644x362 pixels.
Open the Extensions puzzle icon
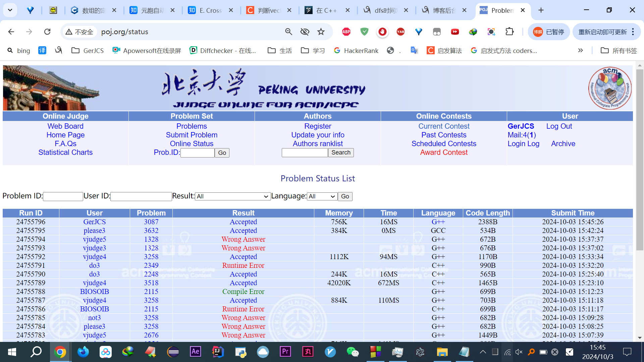(x=509, y=32)
